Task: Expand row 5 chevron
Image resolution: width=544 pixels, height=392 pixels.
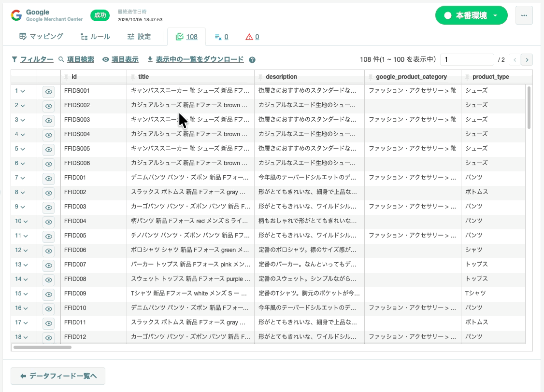Action: (23, 149)
